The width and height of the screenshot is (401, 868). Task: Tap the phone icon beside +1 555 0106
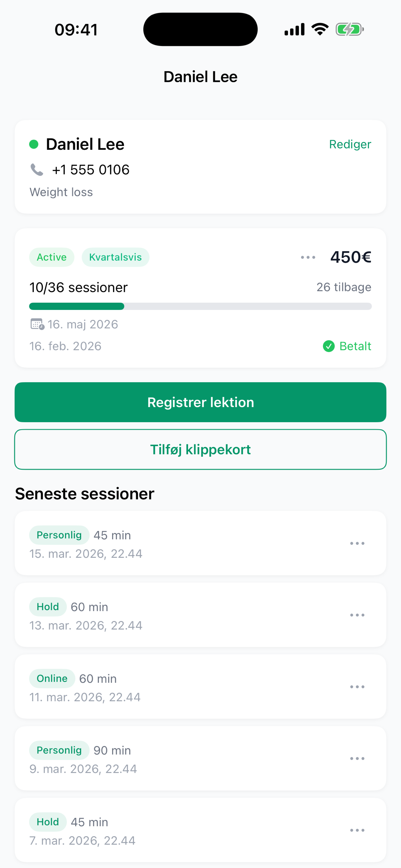click(37, 170)
